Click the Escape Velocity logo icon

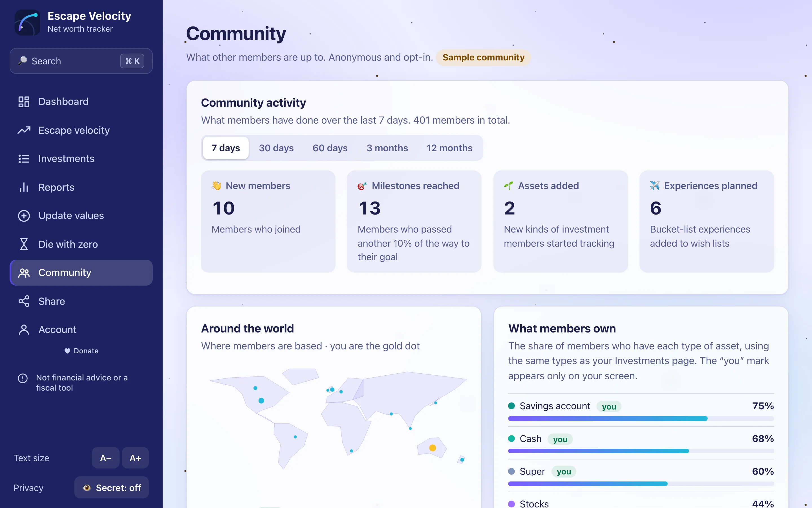(27, 23)
